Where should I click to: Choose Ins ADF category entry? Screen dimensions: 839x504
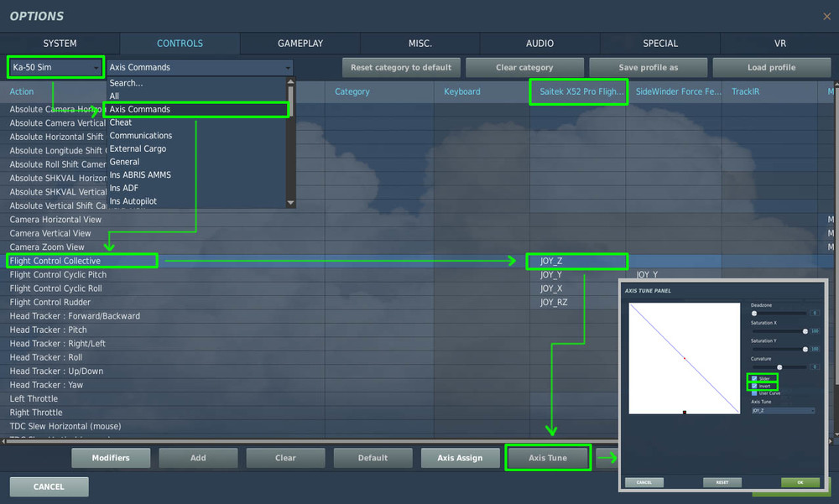click(x=197, y=188)
